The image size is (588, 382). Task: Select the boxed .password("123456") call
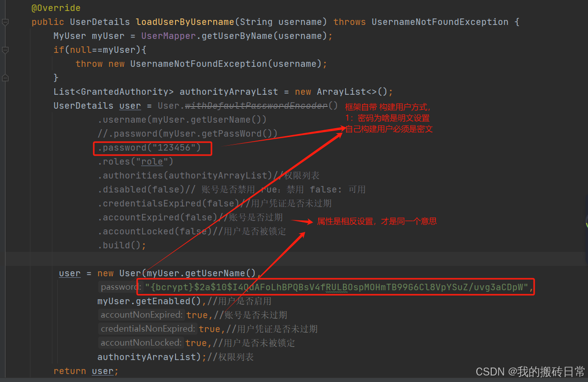click(x=152, y=148)
